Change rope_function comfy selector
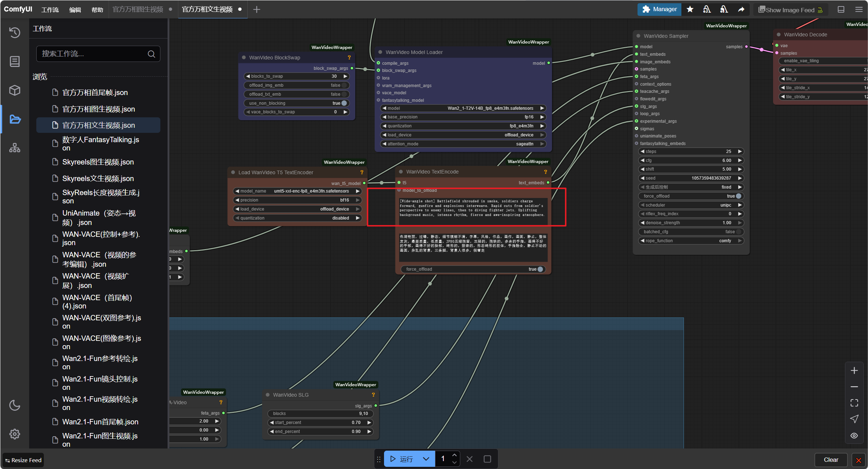Screen dimensions: 868x469 tap(691, 241)
